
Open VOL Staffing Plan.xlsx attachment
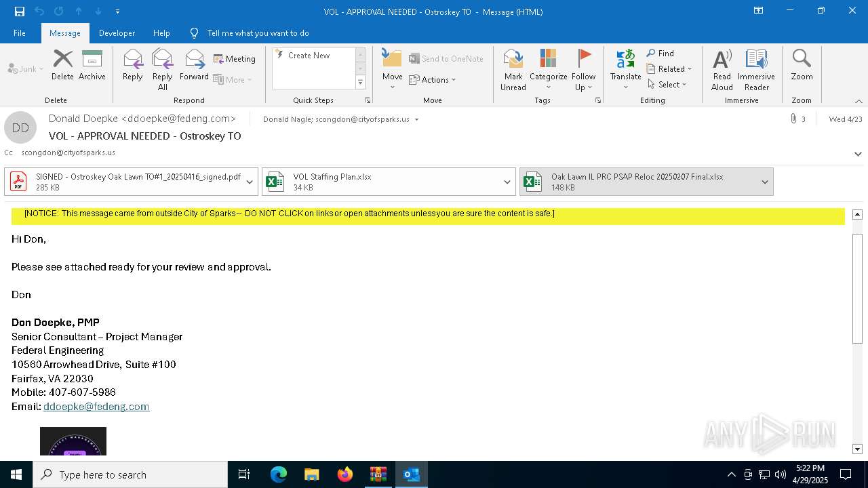coord(382,182)
